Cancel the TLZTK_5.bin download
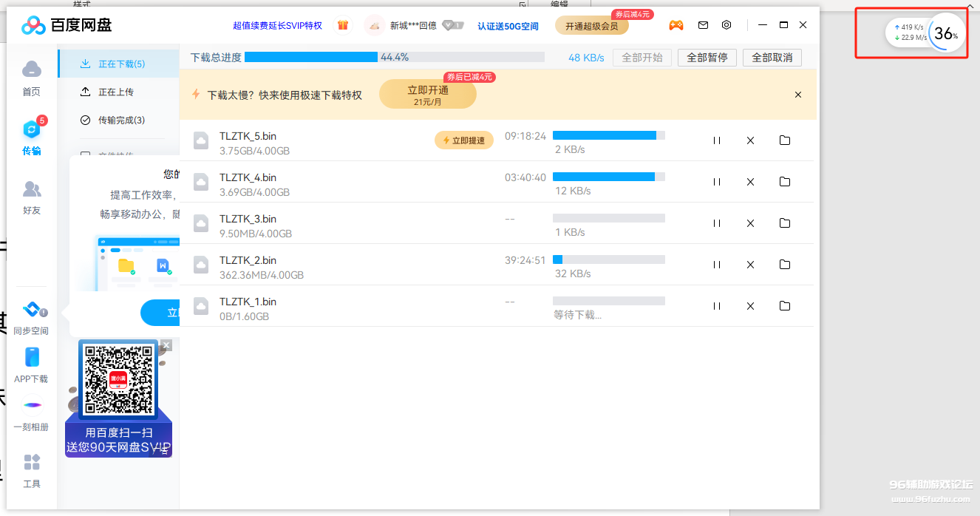 pos(750,140)
